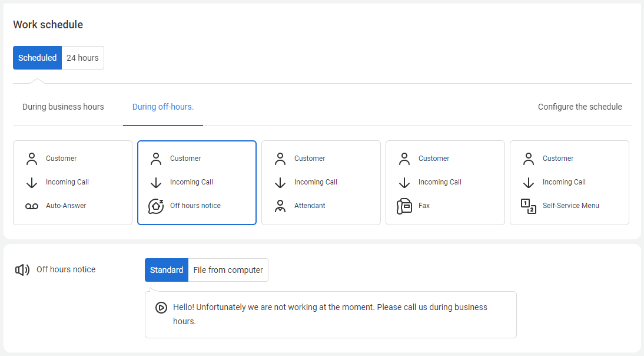Click the incoming call arrow in Auto-Answer card
Image resolution: width=644 pixels, height=356 pixels.
click(x=32, y=182)
